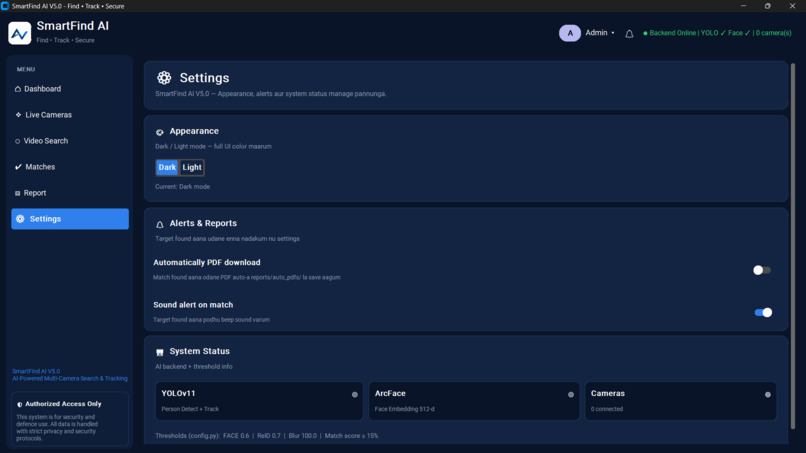Image resolution: width=806 pixels, height=453 pixels.
Task: Enable Automatically PDF download toggle
Action: (762, 270)
